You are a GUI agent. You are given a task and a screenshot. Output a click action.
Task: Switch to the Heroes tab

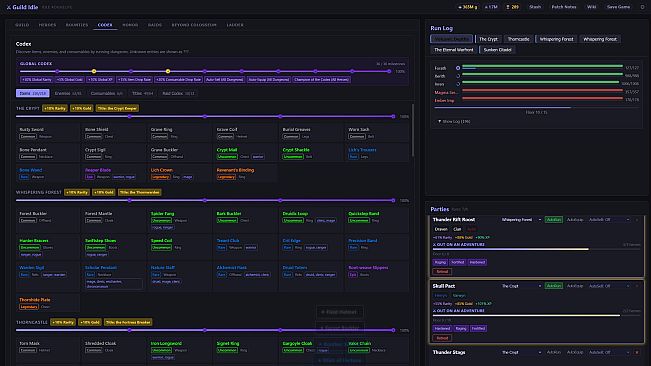pos(47,25)
